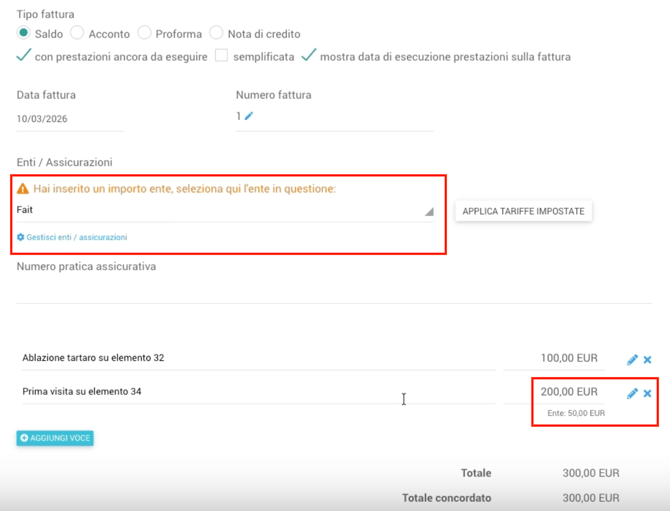Click the orange warning triangle icon

(x=23, y=189)
